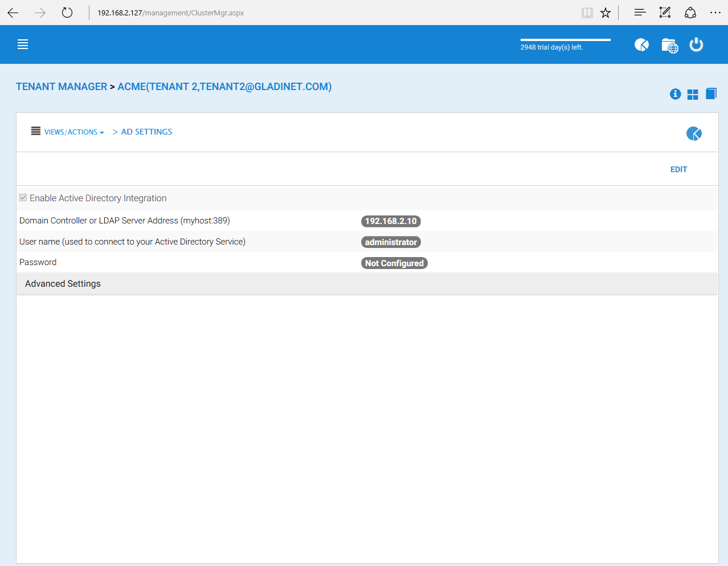Click the EDIT link

point(678,169)
